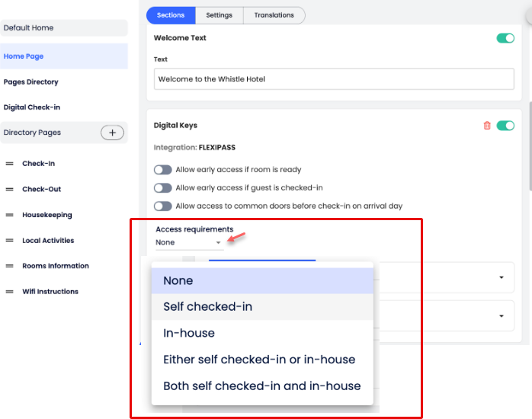Open the Translations tab
This screenshot has height=419, width=532.
[274, 15]
